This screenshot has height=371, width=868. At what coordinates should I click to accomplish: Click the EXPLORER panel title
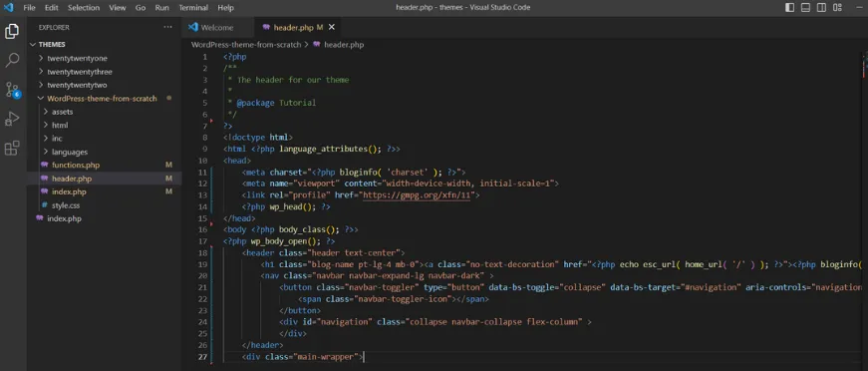click(x=54, y=27)
